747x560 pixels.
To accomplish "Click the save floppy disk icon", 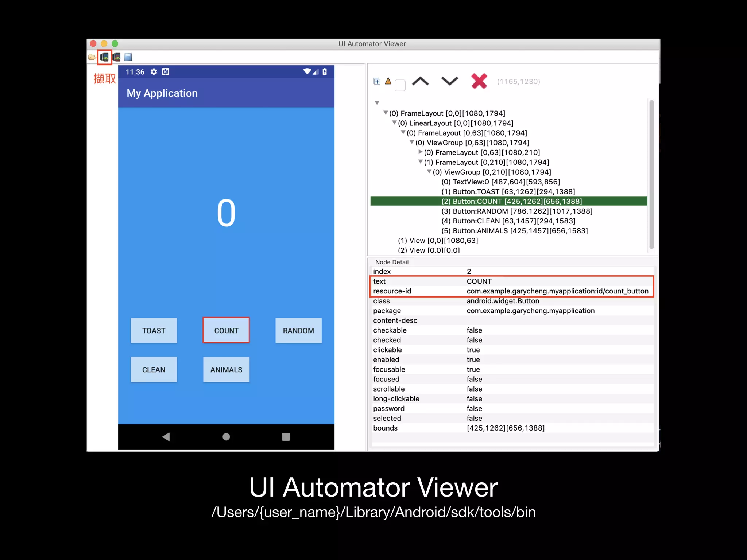I will (x=128, y=57).
